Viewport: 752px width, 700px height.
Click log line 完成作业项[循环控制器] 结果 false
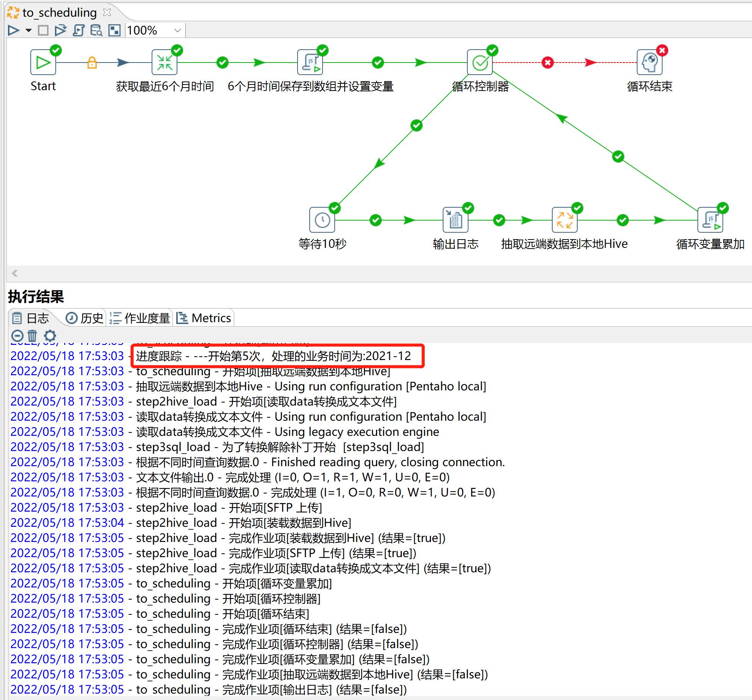[214, 644]
